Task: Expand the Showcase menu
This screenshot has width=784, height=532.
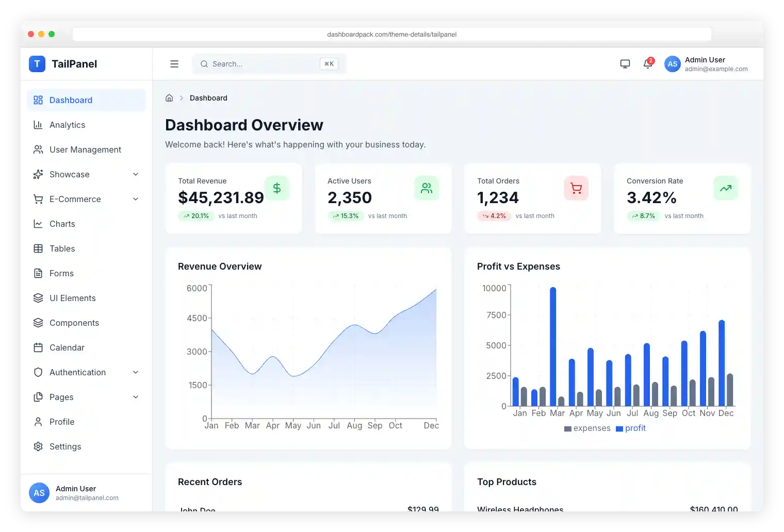Action: point(69,174)
